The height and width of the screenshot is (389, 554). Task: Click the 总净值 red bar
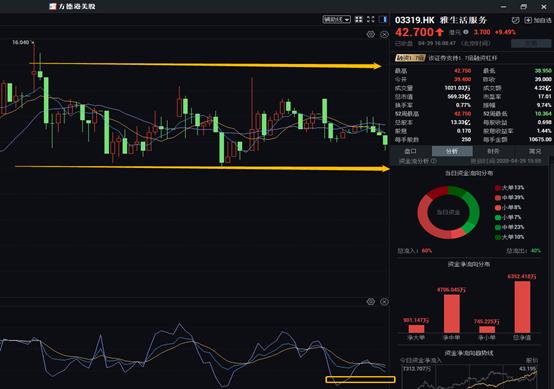tap(522, 307)
